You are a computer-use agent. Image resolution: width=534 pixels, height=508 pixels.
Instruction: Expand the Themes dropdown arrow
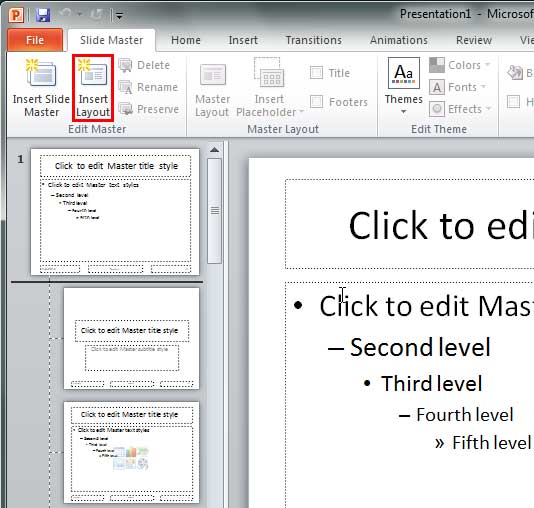[404, 111]
